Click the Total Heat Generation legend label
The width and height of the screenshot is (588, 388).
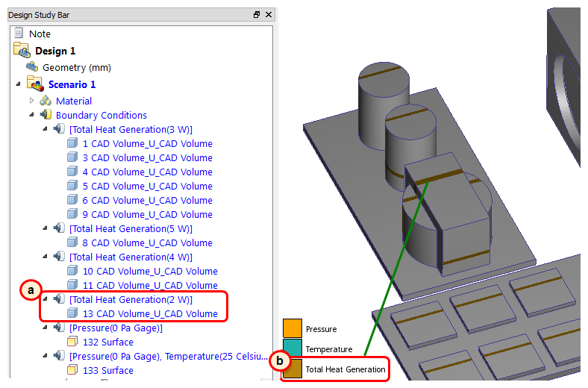345,369
